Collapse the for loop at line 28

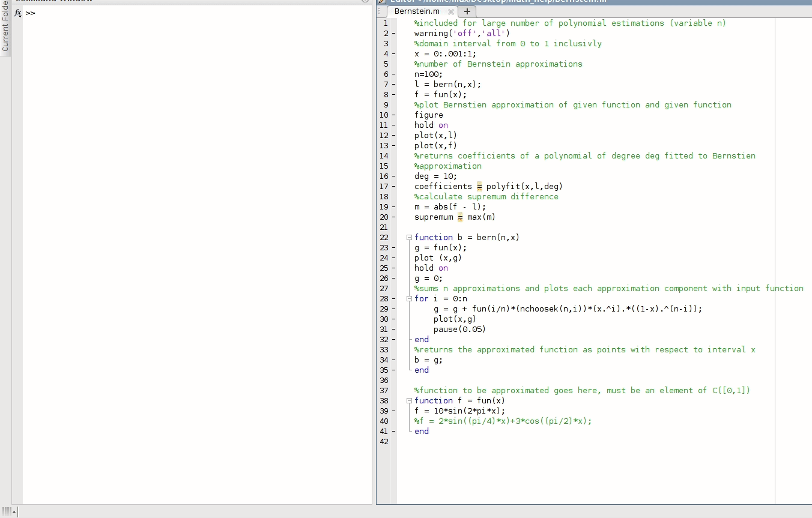(409, 298)
